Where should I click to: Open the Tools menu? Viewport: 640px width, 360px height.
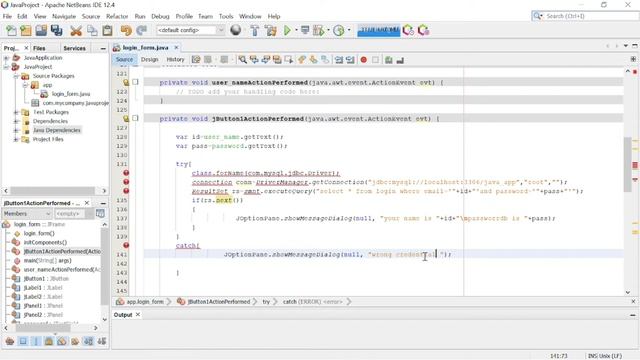pos(226,16)
